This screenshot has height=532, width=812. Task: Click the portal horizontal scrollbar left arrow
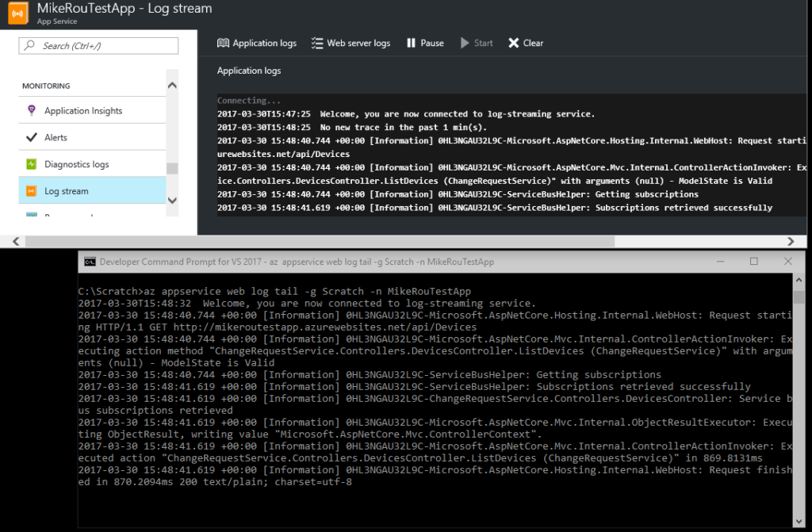click(x=16, y=241)
